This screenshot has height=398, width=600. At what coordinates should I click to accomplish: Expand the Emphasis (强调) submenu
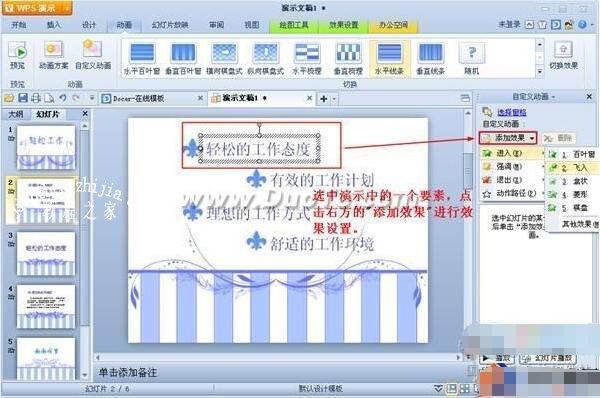[x=512, y=166]
